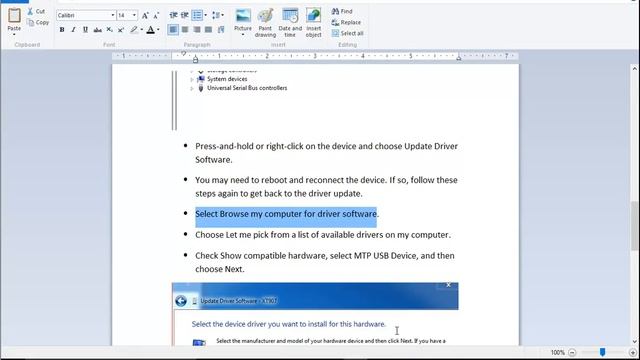Click Find in the Editing group
This screenshot has height=360, width=640.
pos(342,11)
